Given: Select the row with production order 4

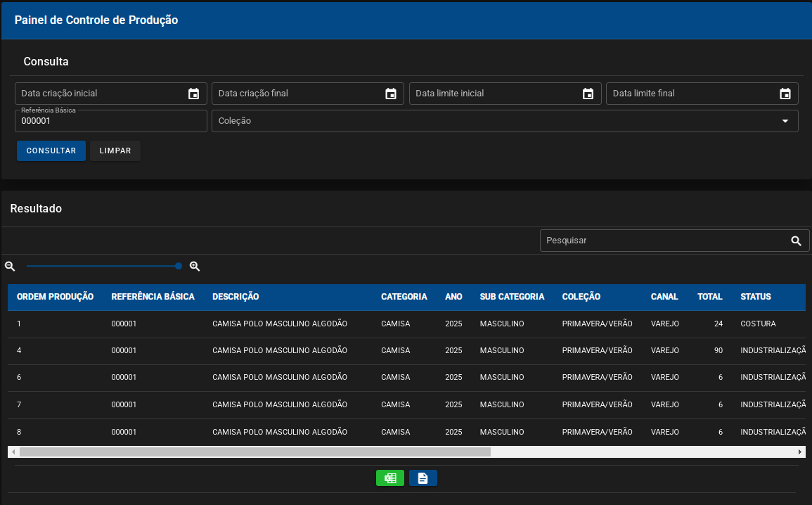Looking at the screenshot, I should tap(406, 351).
